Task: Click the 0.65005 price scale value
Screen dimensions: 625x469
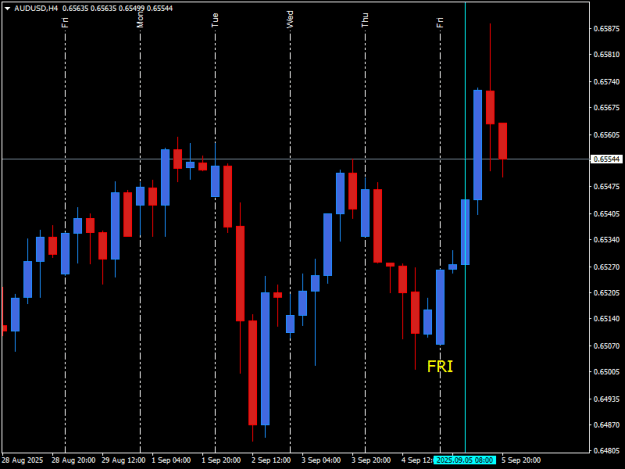Action: click(x=607, y=372)
